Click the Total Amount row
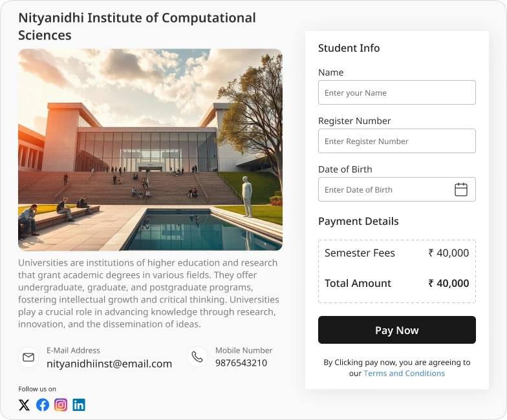 click(x=397, y=283)
